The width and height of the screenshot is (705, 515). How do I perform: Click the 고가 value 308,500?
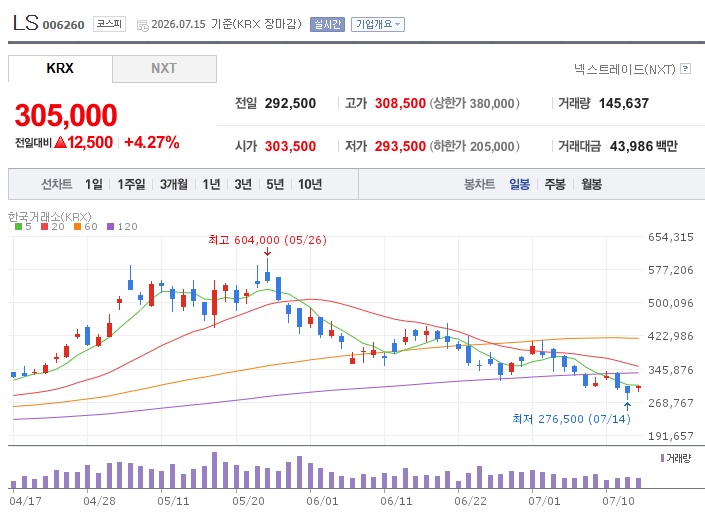tap(400, 103)
